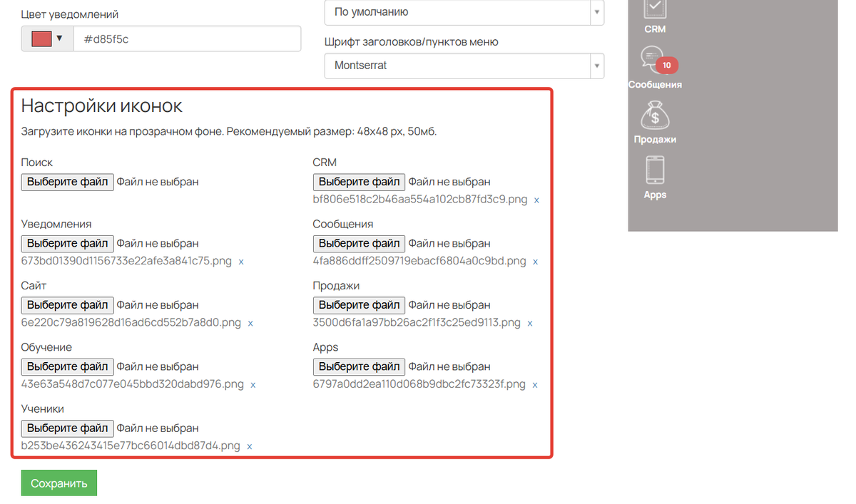Screen dimensions: 856x504
Task: Open the Продажи money bag icon
Action: pyautogui.click(x=655, y=115)
